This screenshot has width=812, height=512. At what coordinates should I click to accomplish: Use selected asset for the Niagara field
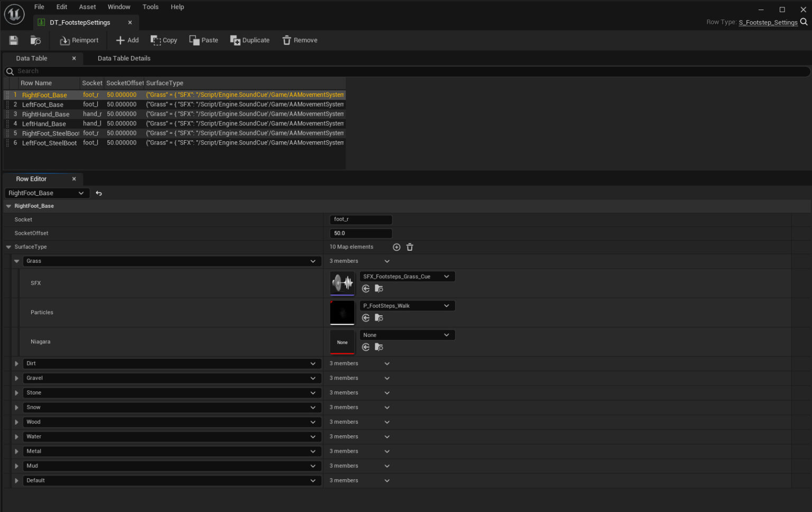pos(366,348)
